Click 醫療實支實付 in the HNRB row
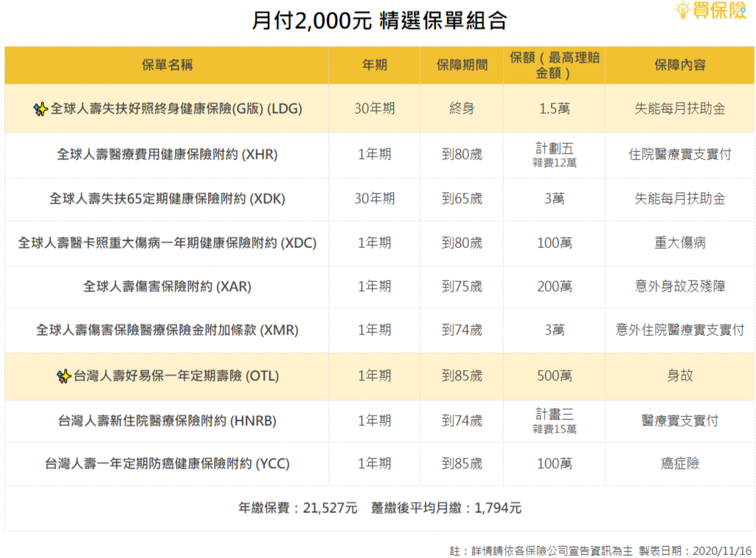Viewport: 756px width, 558px height. (x=680, y=421)
